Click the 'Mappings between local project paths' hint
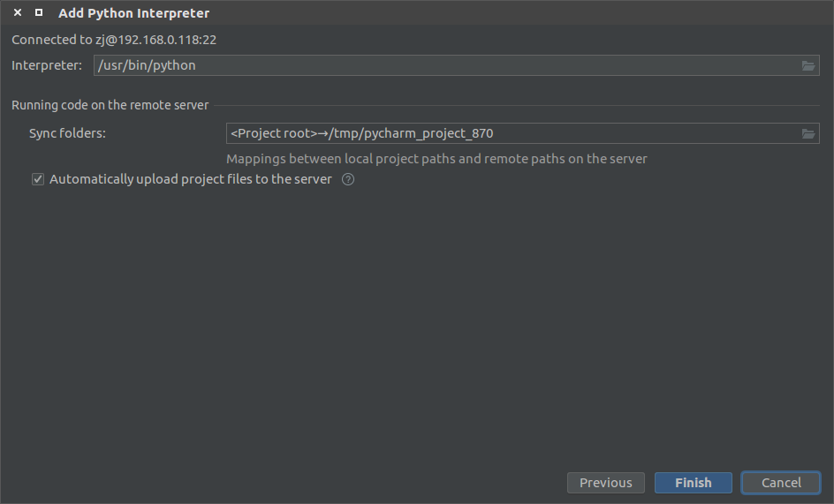 click(436, 159)
